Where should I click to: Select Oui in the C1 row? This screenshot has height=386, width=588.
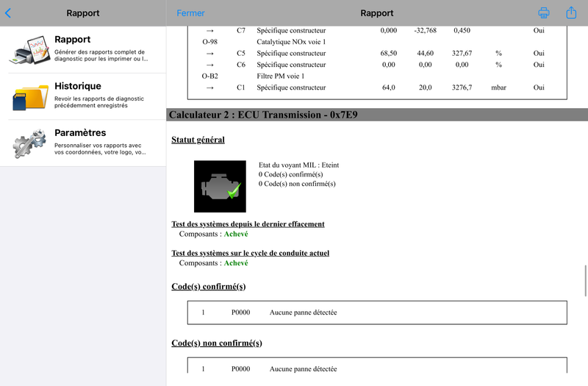click(539, 87)
